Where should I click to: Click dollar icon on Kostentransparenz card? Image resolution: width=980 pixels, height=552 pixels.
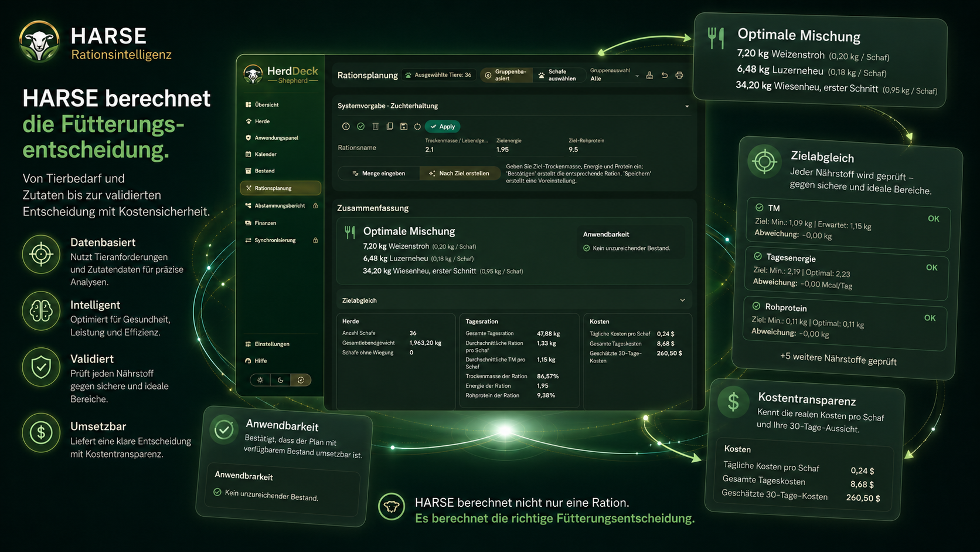pyautogui.click(x=733, y=402)
